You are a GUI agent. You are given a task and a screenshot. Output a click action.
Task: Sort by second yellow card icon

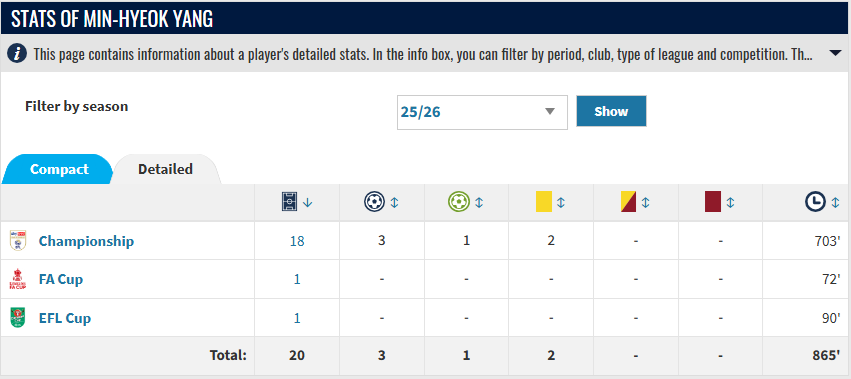pyautogui.click(x=628, y=202)
